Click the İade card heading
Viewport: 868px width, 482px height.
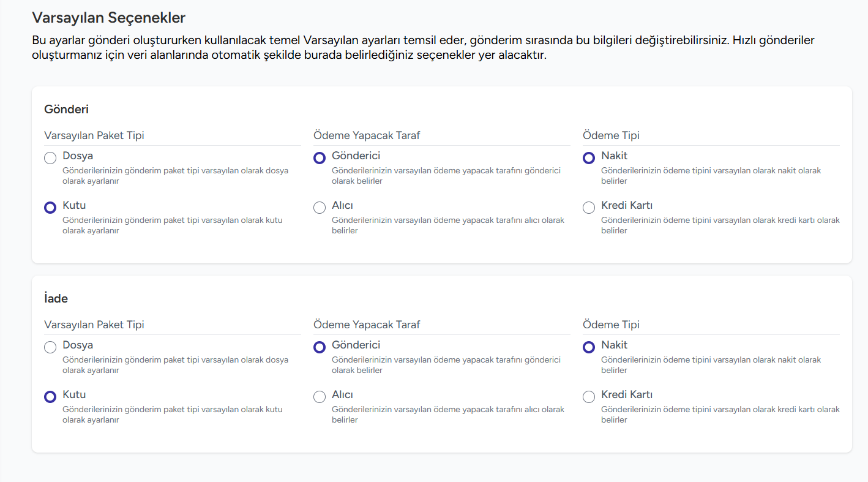coord(56,299)
